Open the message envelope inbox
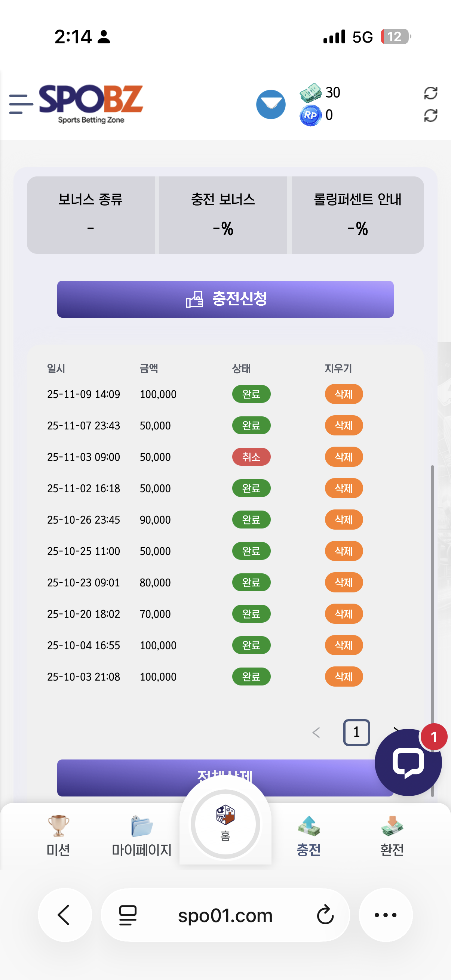451x980 pixels. tap(271, 104)
